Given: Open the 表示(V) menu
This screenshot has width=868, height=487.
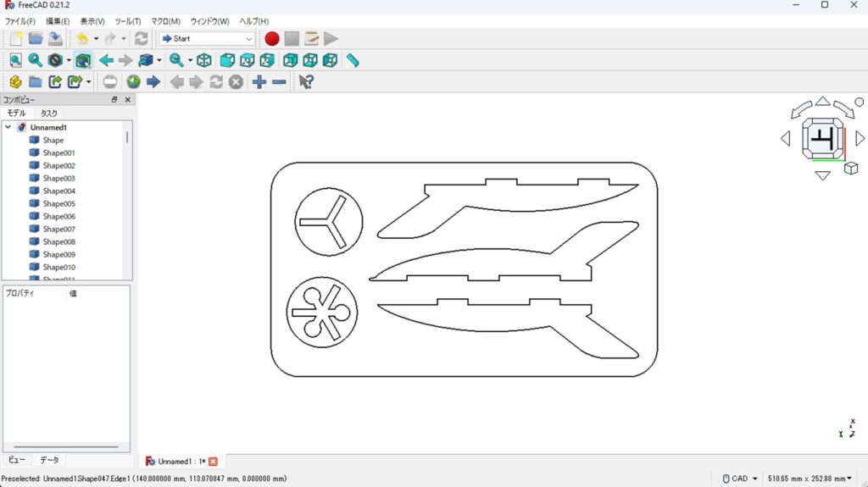Looking at the screenshot, I should (x=92, y=21).
